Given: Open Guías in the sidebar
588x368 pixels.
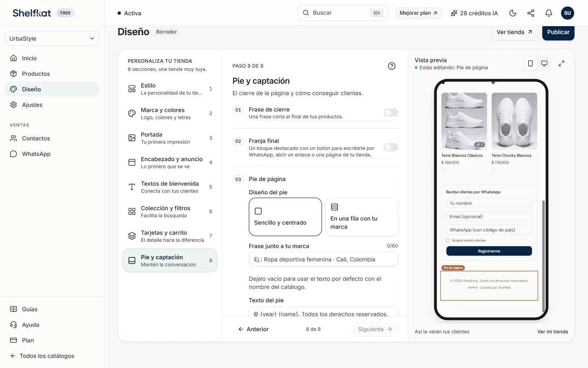Looking at the screenshot, I should [x=52, y=309].
